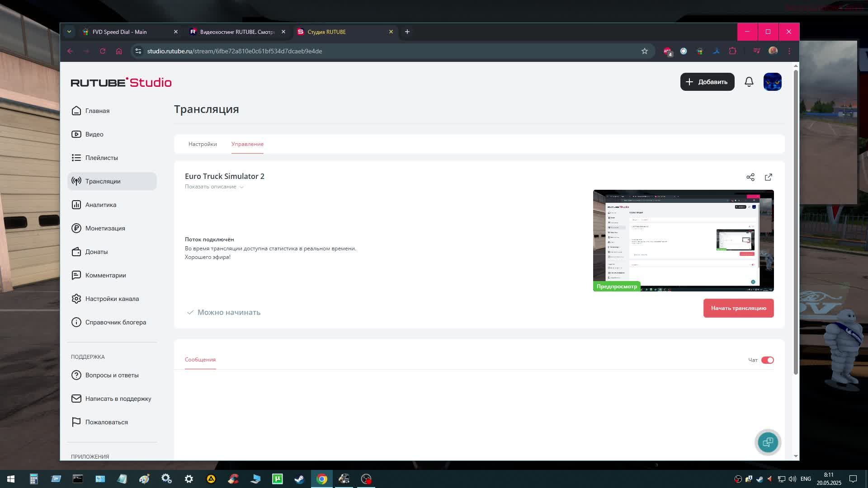Image resolution: width=868 pixels, height=488 pixels.
Task: Bookmark page with star icon
Action: tap(645, 51)
